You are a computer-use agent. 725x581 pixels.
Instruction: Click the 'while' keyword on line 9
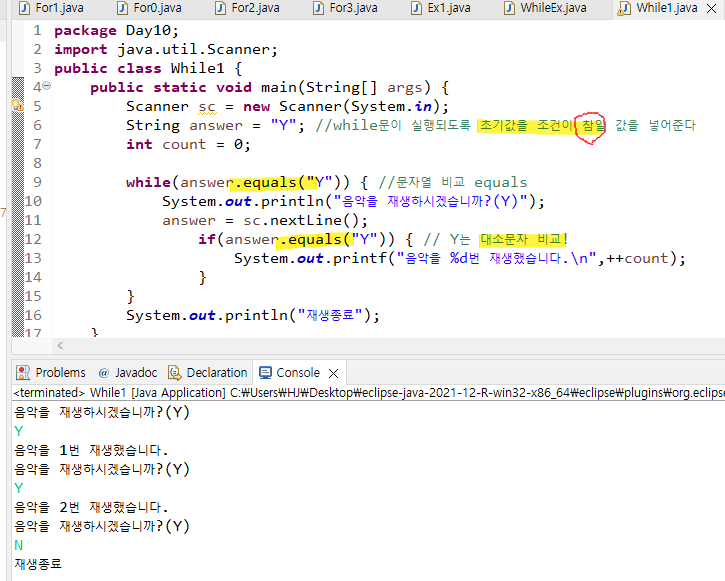(x=148, y=182)
